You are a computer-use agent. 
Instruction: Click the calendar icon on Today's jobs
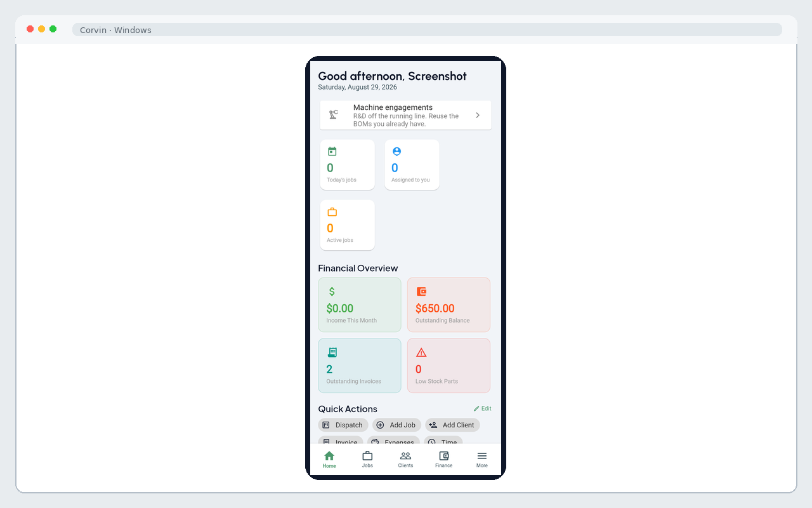click(x=332, y=151)
